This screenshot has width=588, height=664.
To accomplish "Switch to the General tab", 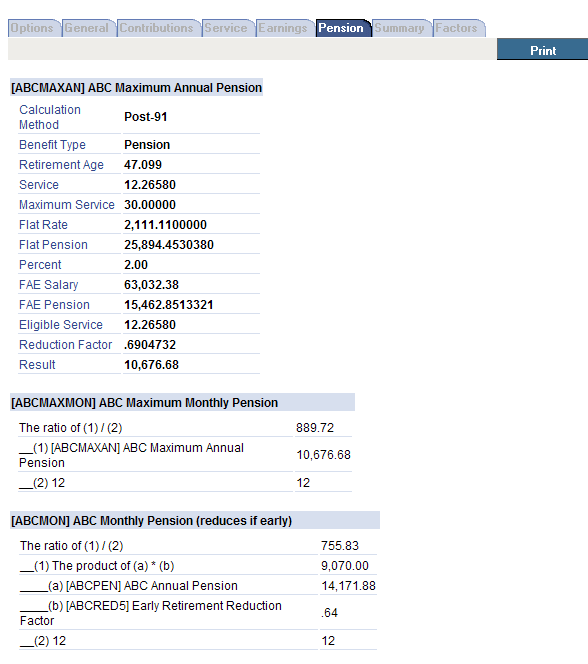I will [x=88, y=28].
